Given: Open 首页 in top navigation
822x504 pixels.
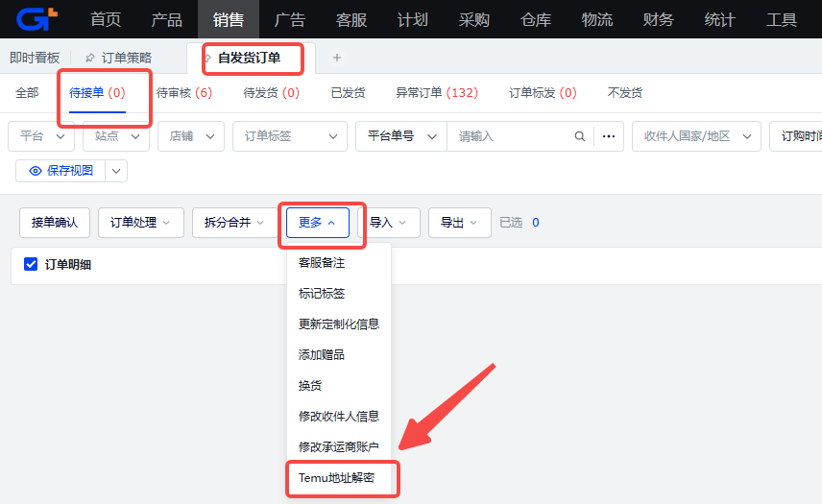Looking at the screenshot, I should pos(106,19).
